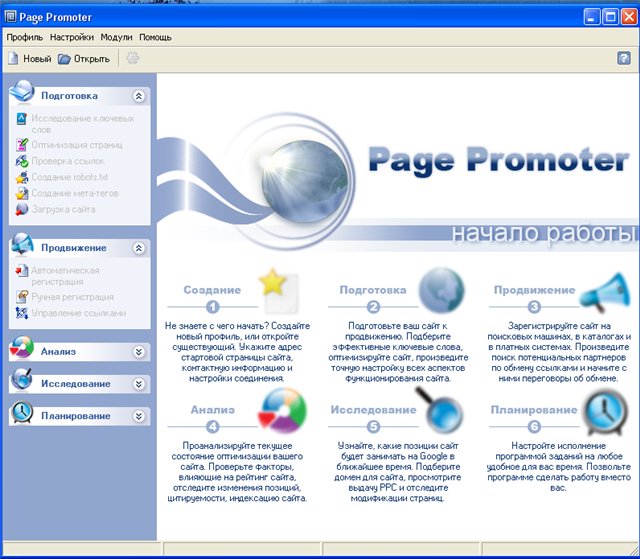Viewport: 640px width, 559px height.
Task: Select Управление ссылками link
Action: coord(79,313)
